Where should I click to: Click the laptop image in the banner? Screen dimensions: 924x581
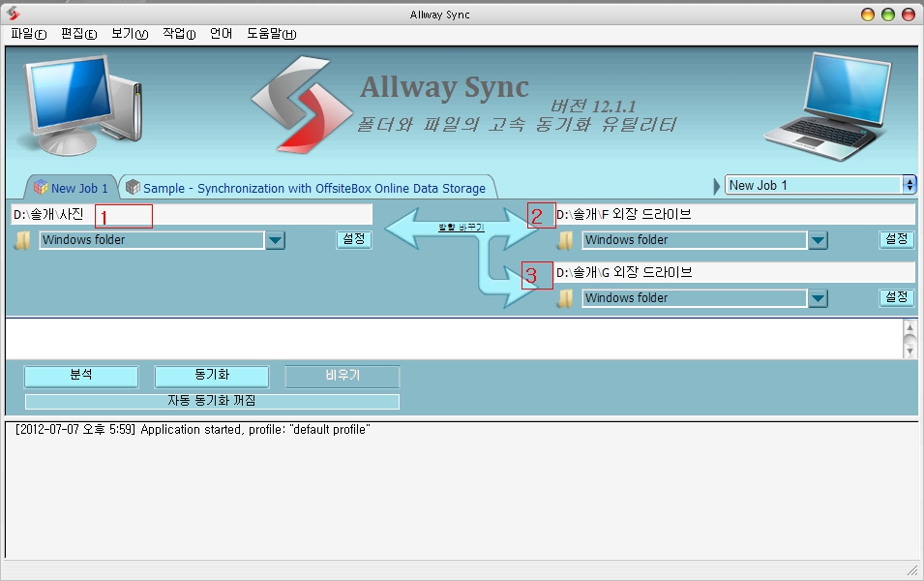coord(828,107)
